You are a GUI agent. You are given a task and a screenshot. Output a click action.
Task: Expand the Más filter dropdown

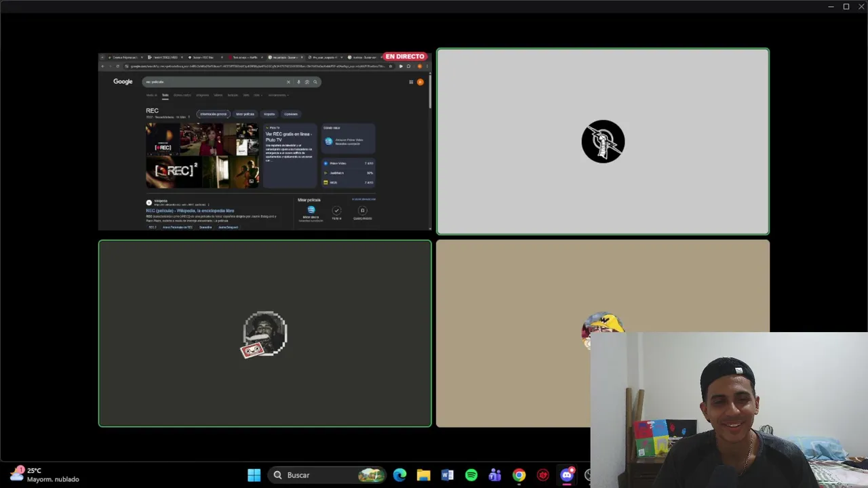click(x=258, y=95)
